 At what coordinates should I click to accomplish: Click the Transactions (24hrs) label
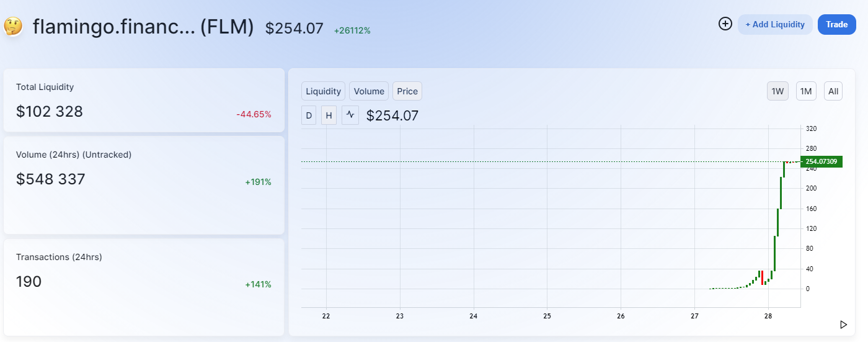[59, 257]
